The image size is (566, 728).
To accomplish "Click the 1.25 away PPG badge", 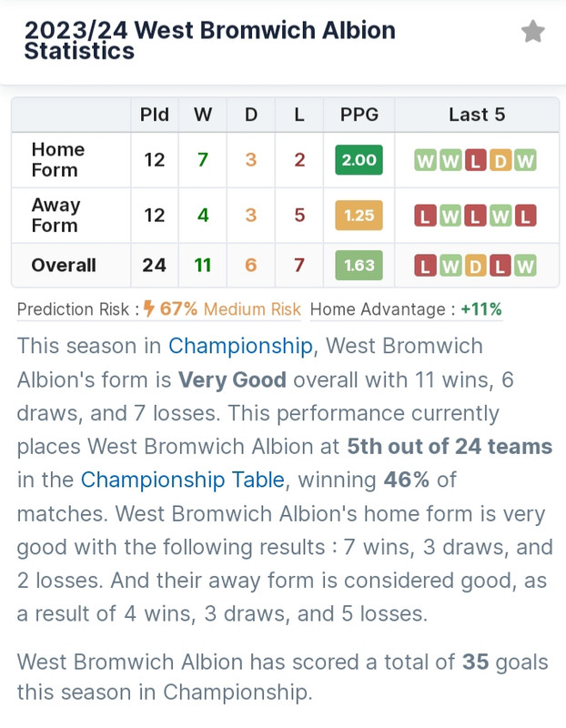I will pyautogui.click(x=359, y=215).
